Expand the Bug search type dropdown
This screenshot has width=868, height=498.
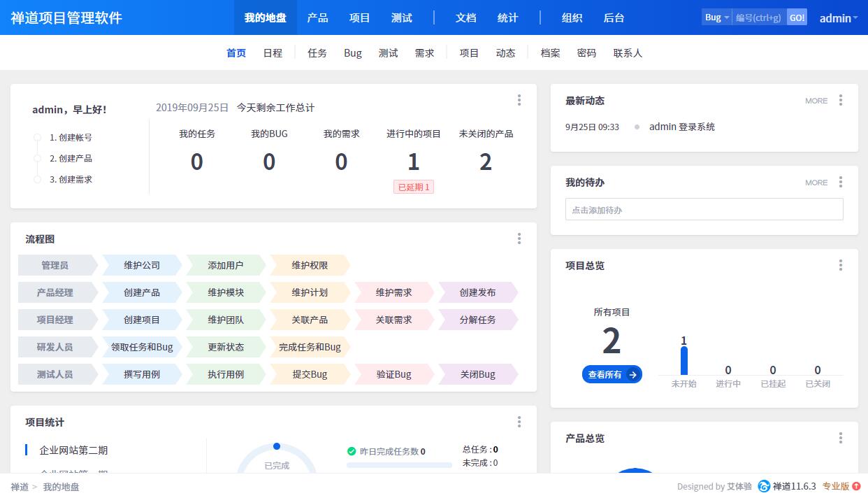tap(716, 17)
